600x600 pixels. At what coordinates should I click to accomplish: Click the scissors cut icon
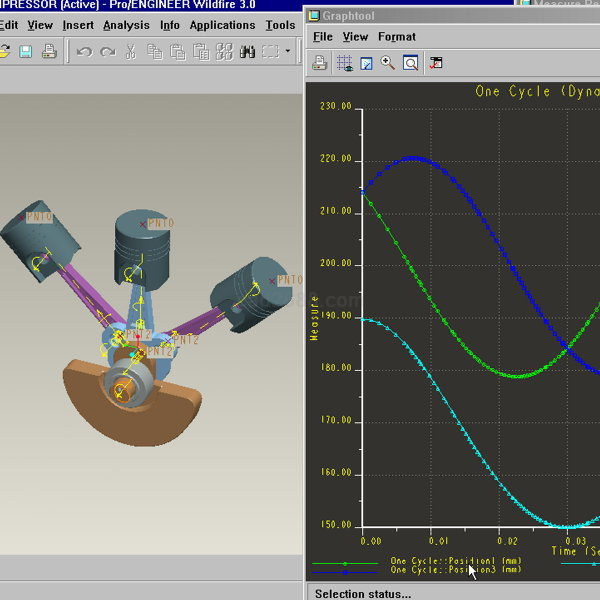[131, 51]
